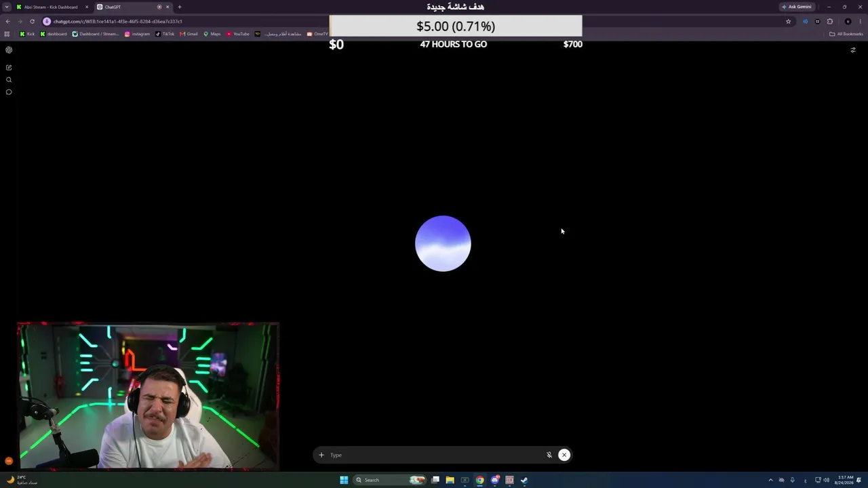The image size is (868, 488).
Task: Click the chat bubble icon in sidebar
Action: click(9, 92)
